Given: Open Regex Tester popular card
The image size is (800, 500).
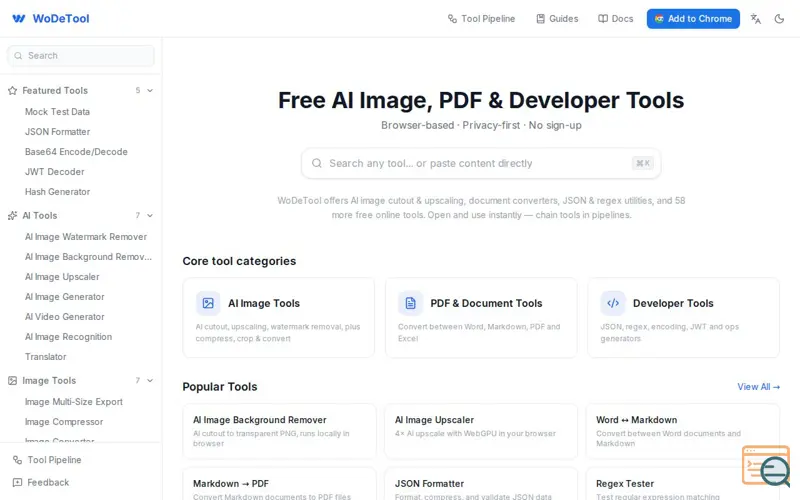Looking at the screenshot, I should click(683, 484).
